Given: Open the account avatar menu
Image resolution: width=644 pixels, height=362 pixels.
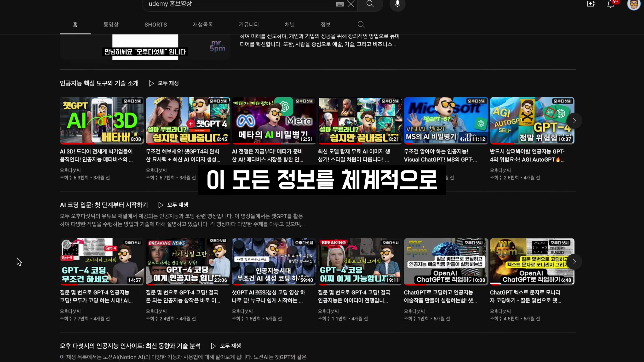Looking at the screenshot, I should pyautogui.click(x=633, y=4).
